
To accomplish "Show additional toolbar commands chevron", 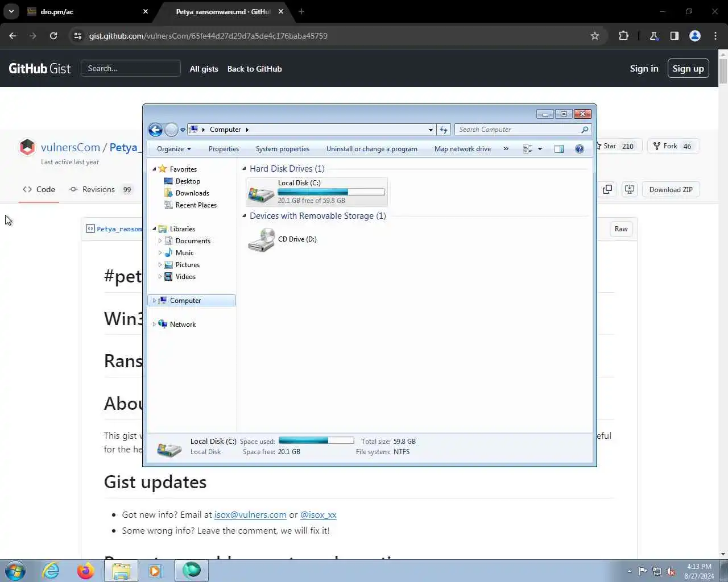I will [506, 149].
